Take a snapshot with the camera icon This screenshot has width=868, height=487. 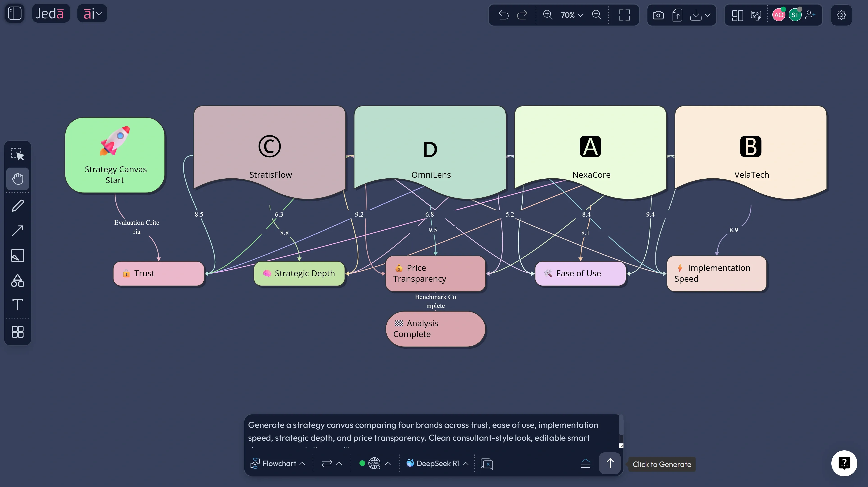[658, 15]
